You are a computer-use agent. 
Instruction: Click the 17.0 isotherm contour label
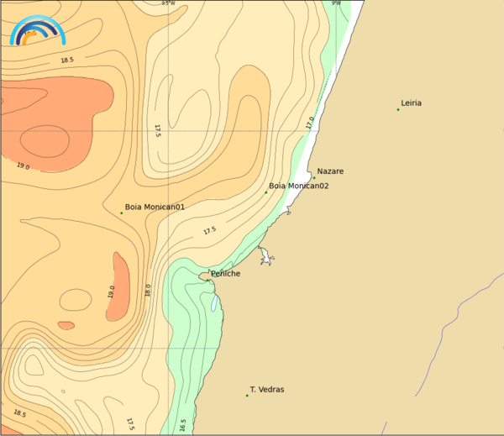(x=309, y=123)
